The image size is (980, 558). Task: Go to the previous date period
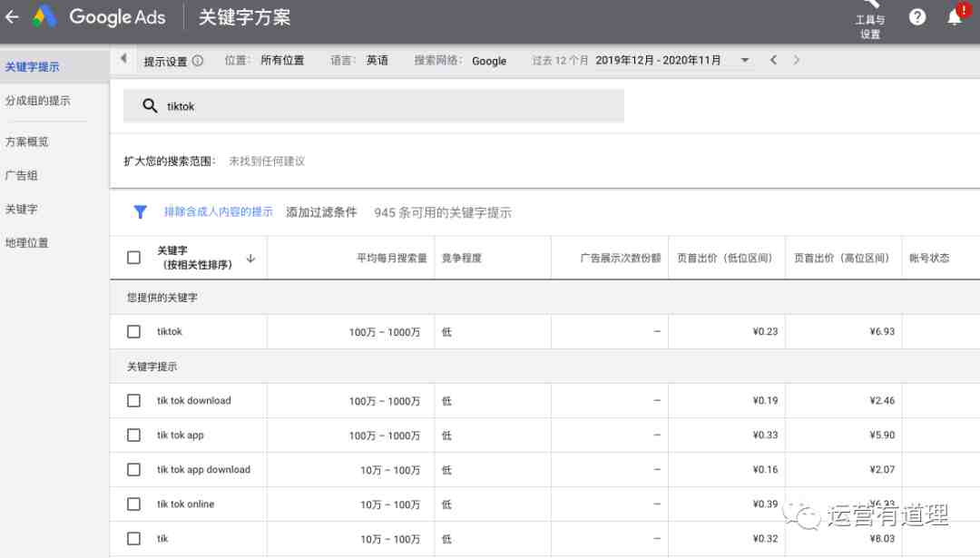click(x=773, y=60)
